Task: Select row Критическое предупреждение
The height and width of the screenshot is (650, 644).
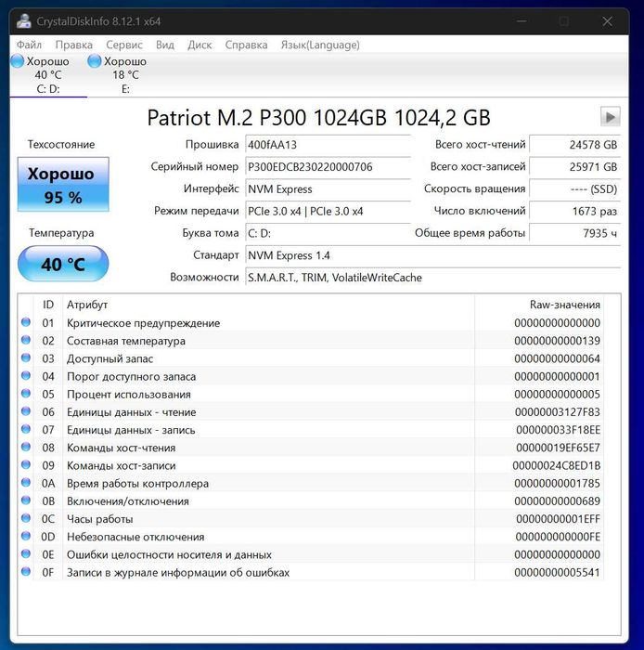Action: [311, 322]
